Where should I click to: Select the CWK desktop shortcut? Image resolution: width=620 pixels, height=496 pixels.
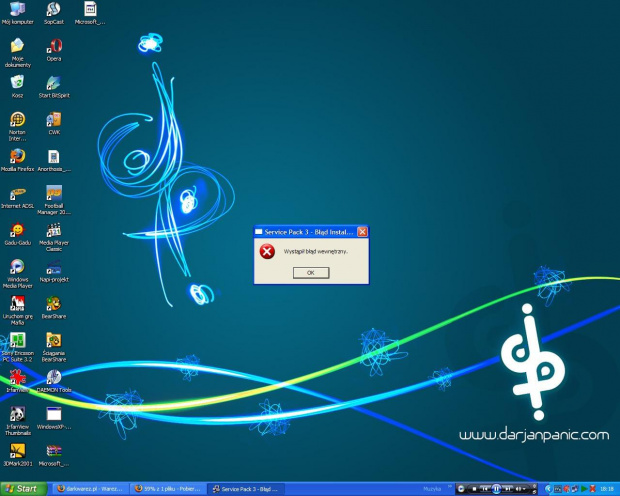(x=54, y=123)
